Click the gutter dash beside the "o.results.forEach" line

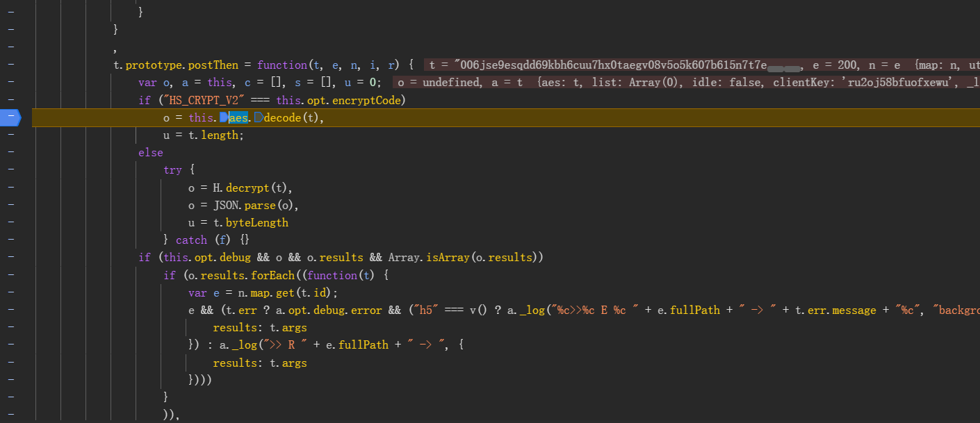[x=11, y=275]
